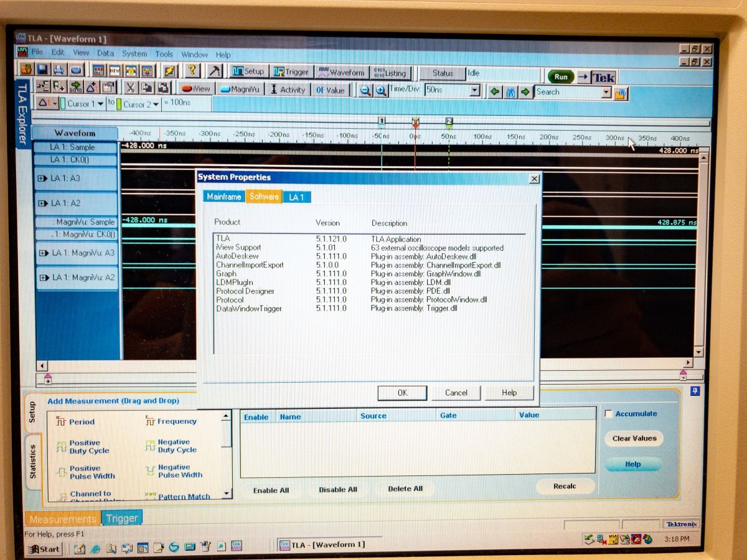Open the Listing window toolbar button
The height and width of the screenshot is (560, 747).
pyautogui.click(x=390, y=73)
